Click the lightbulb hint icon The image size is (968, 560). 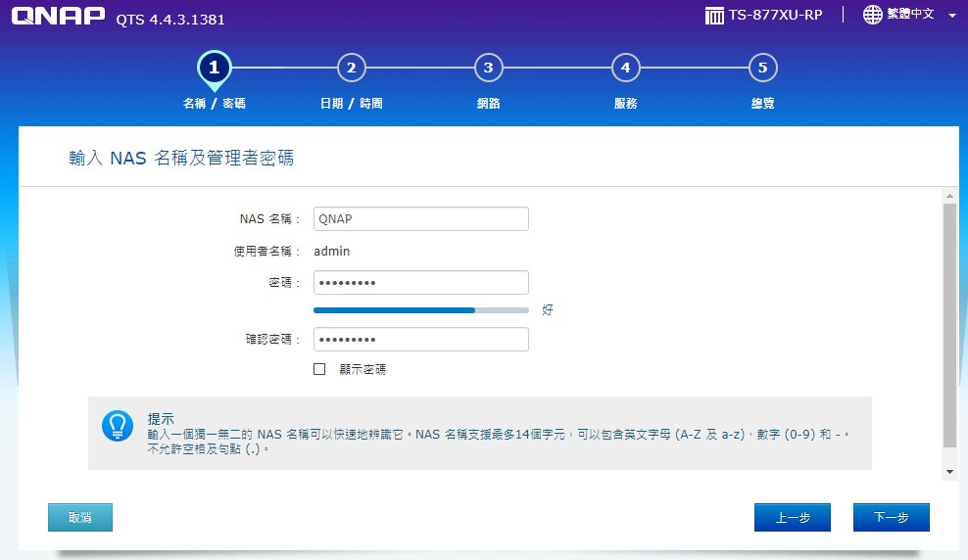118,425
